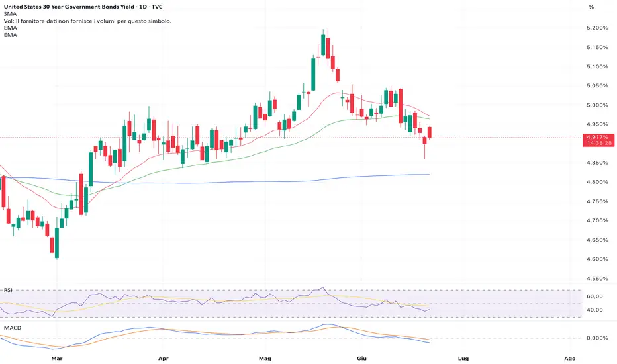The width and height of the screenshot is (617, 364).
Task: Click the countdown timer 14:38:28
Action: click(599, 143)
